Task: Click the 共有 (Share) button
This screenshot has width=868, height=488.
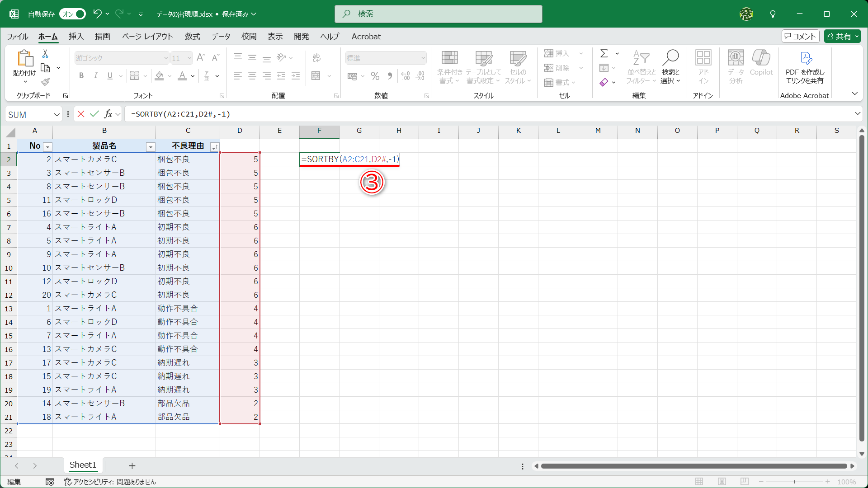Action: (x=842, y=36)
